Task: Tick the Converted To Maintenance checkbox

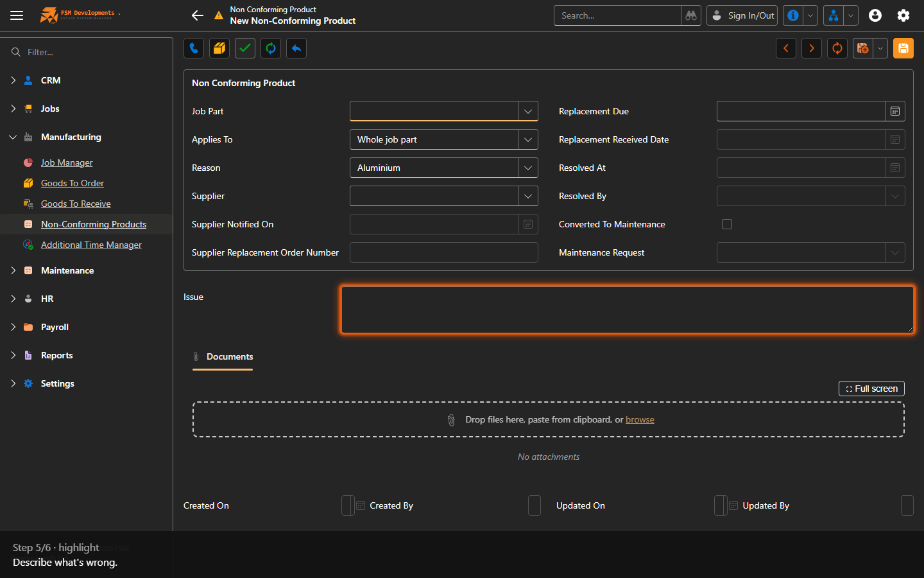Action: pyautogui.click(x=727, y=224)
